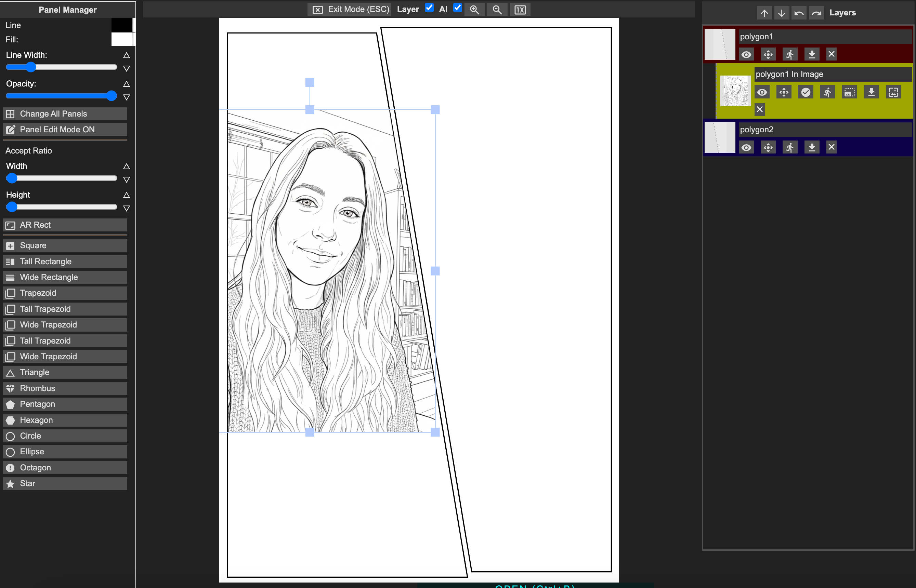Click the checkmark icon on polygon1 In Image

click(x=806, y=92)
